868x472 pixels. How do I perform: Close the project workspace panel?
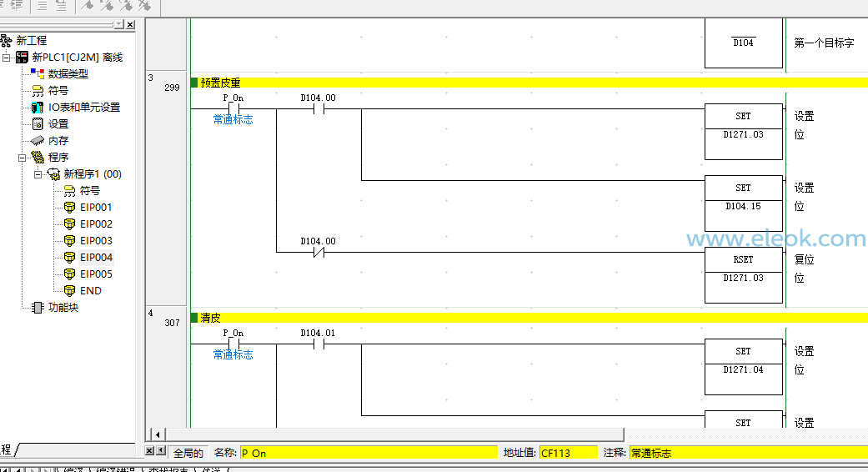pyautogui.click(x=130, y=24)
